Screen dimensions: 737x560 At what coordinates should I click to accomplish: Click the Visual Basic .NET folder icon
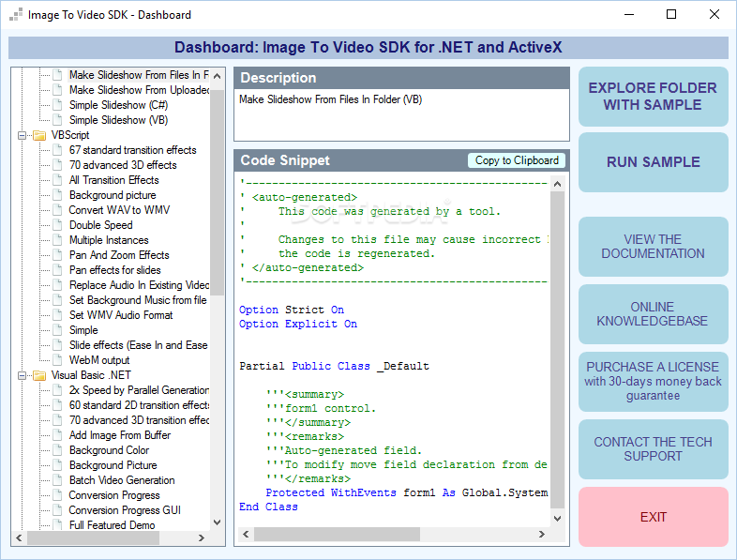point(39,376)
